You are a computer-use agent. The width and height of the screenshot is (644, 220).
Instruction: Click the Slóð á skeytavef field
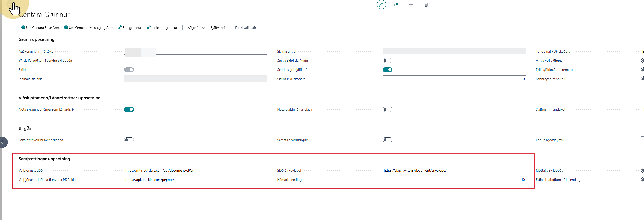coord(454,170)
